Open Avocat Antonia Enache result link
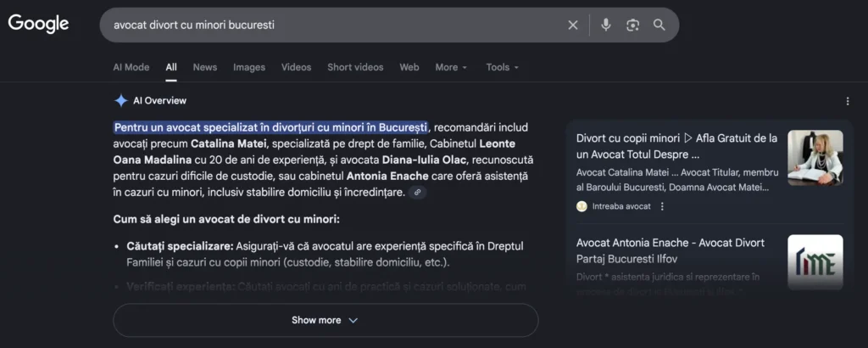The width and height of the screenshot is (868, 348). [670, 250]
